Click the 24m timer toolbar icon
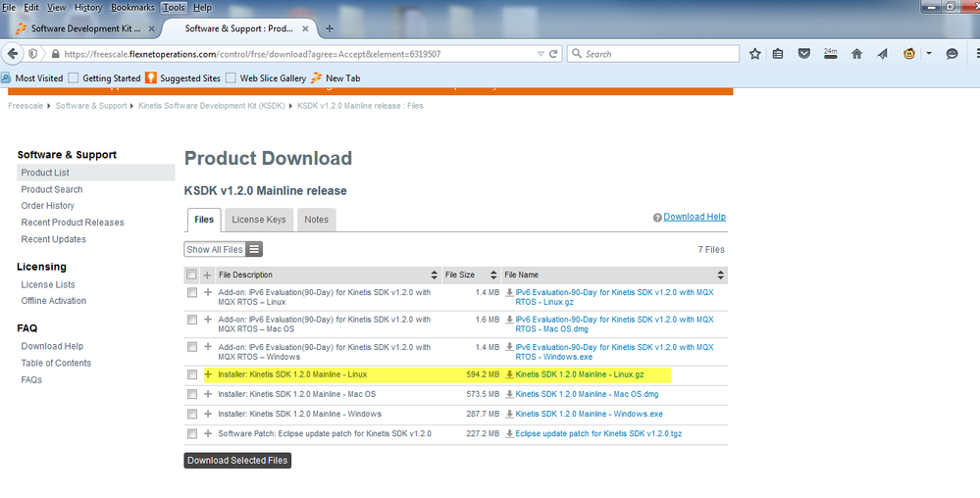The width and height of the screenshot is (980, 498). tap(830, 54)
